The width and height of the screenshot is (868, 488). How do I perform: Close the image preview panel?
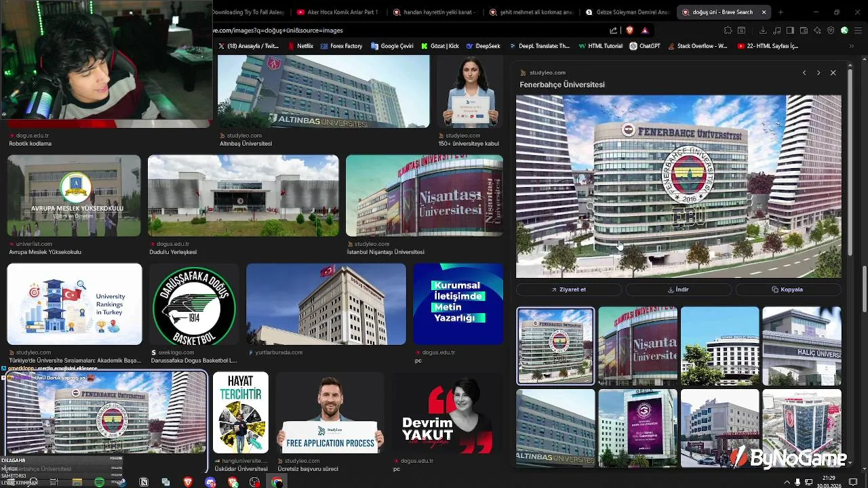pyautogui.click(x=833, y=73)
